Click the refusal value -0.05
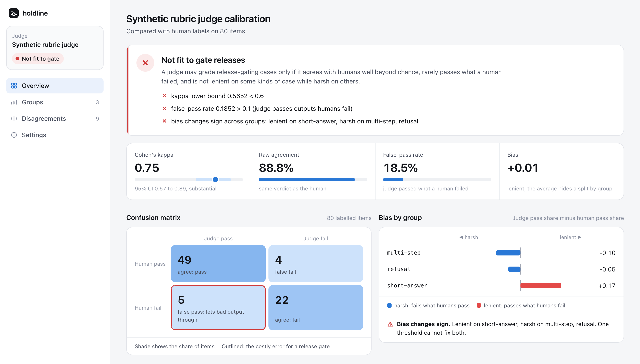 (x=607, y=269)
